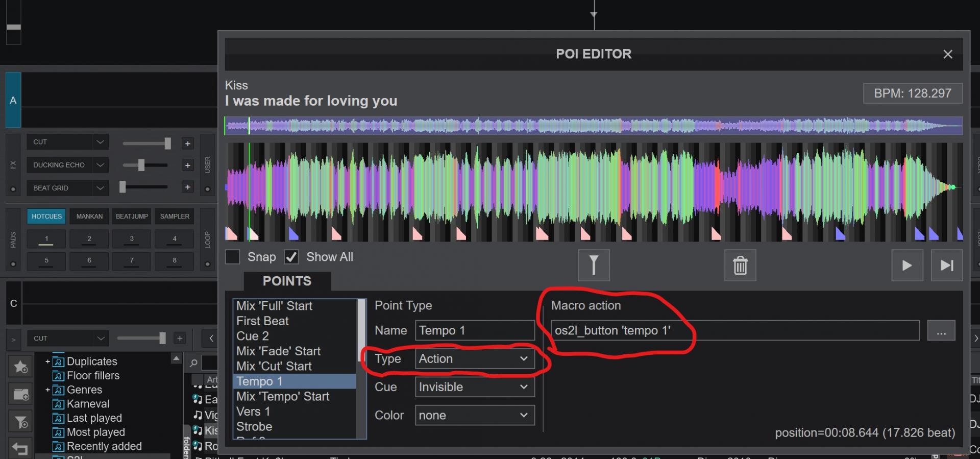The image size is (980, 459).
Task: Toggle the PADS panel dot indicator
Action: (13, 264)
